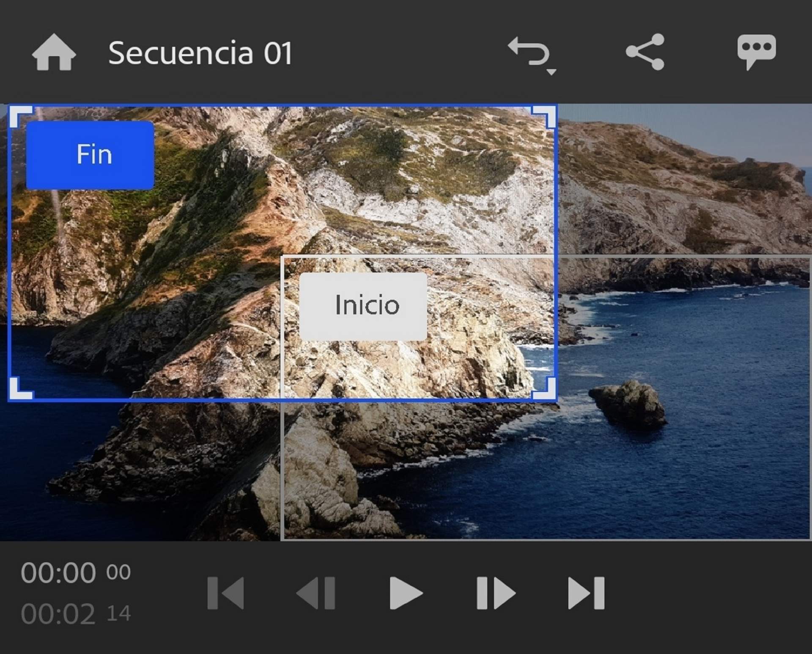Click the Home icon to return to projects
812x654 pixels.
click(x=55, y=52)
